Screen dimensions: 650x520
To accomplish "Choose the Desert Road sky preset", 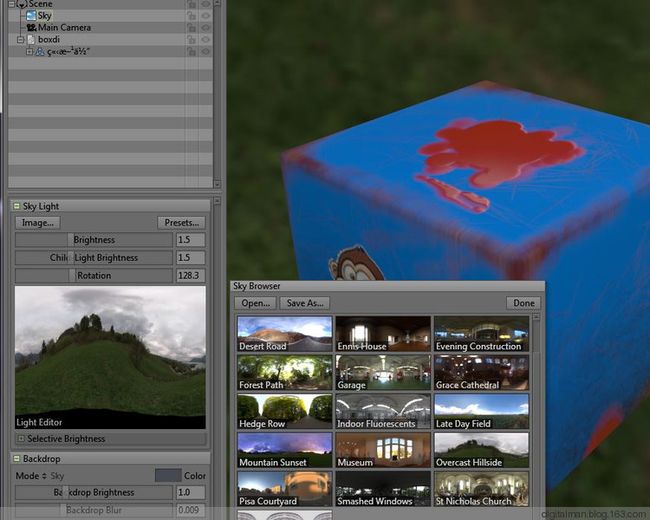I will coord(285,334).
